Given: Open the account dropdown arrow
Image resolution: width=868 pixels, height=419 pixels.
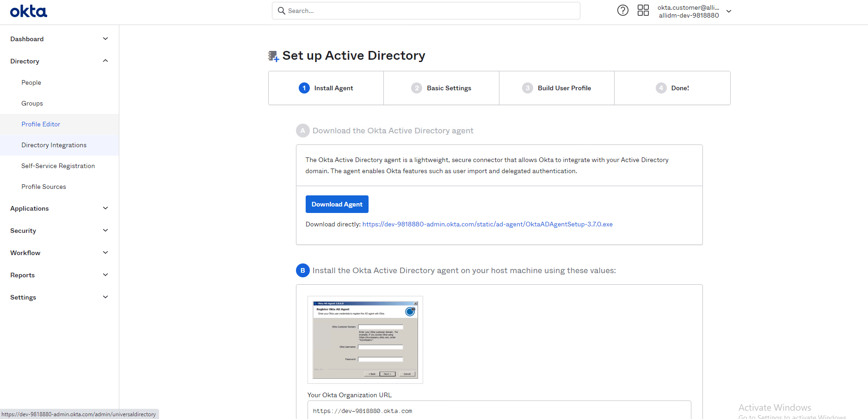Looking at the screenshot, I should click(x=729, y=11).
